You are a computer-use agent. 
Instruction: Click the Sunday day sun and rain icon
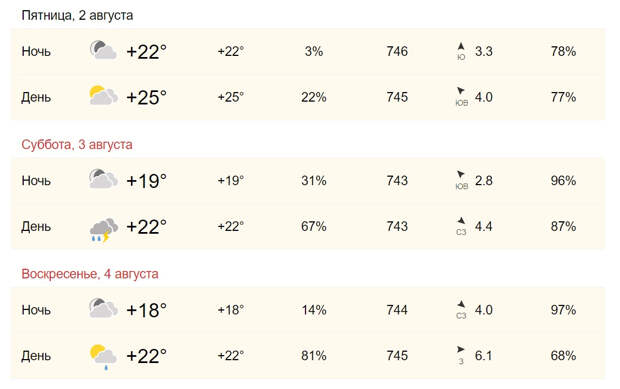click(x=103, y=357)
